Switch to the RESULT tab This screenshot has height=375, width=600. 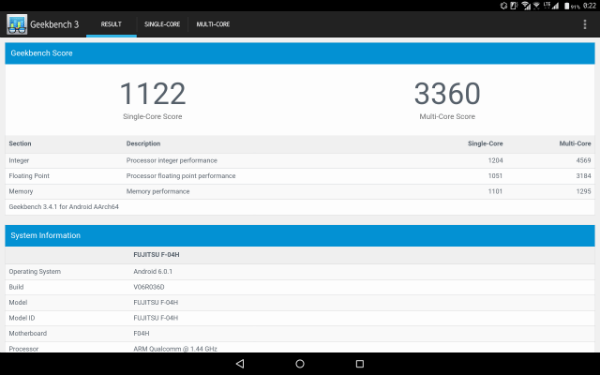(111, 24)
